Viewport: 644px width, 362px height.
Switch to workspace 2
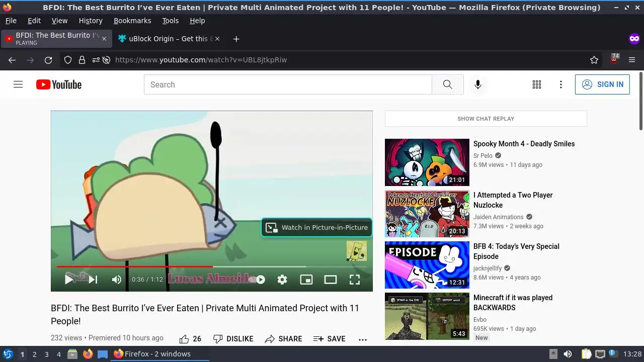coord(34,354)
